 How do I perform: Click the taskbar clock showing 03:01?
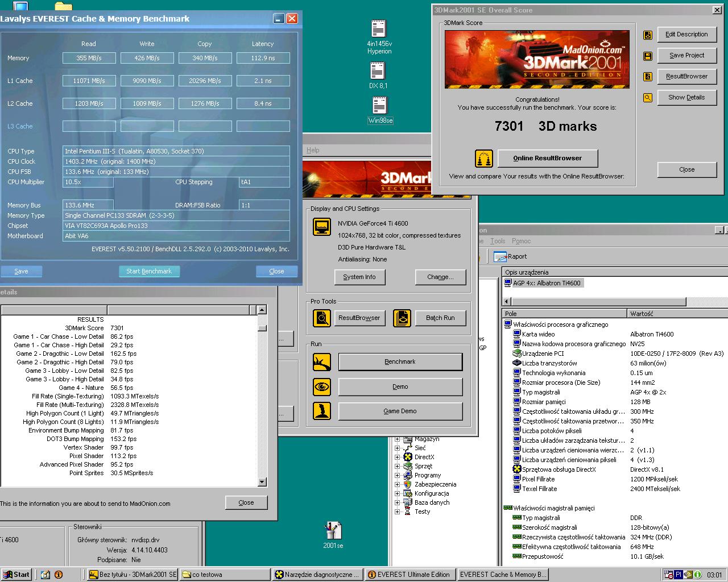[x=714, y=575]
